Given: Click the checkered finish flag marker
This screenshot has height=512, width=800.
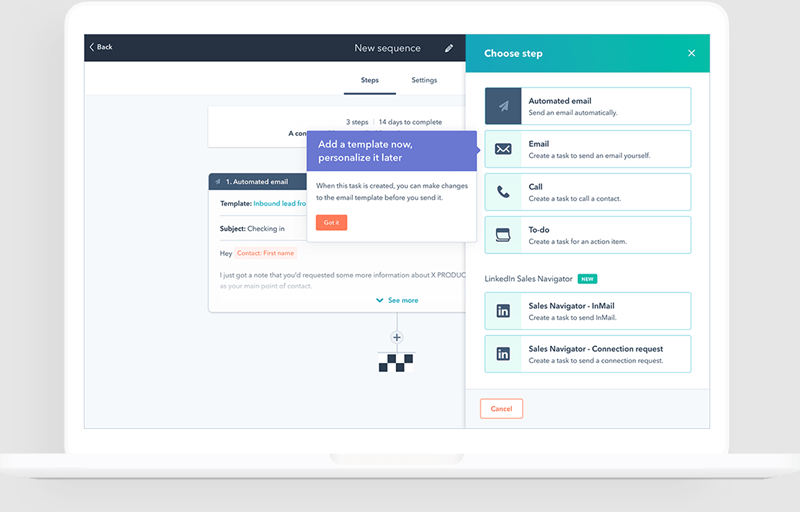Looking at the screenshot, I should click(x=396, y=362).
